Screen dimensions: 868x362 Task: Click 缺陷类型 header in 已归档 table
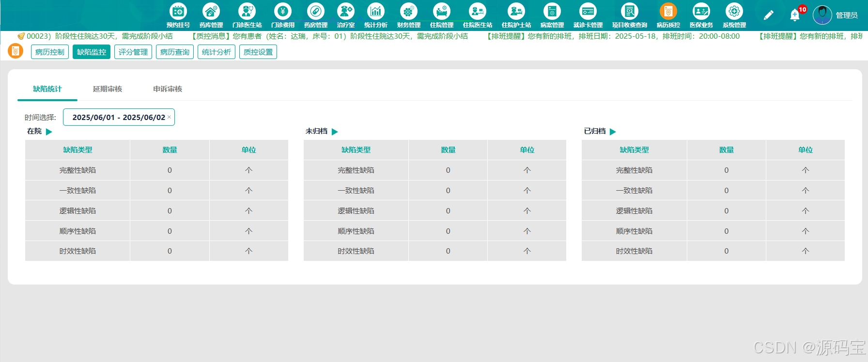(x=634, y=150)
